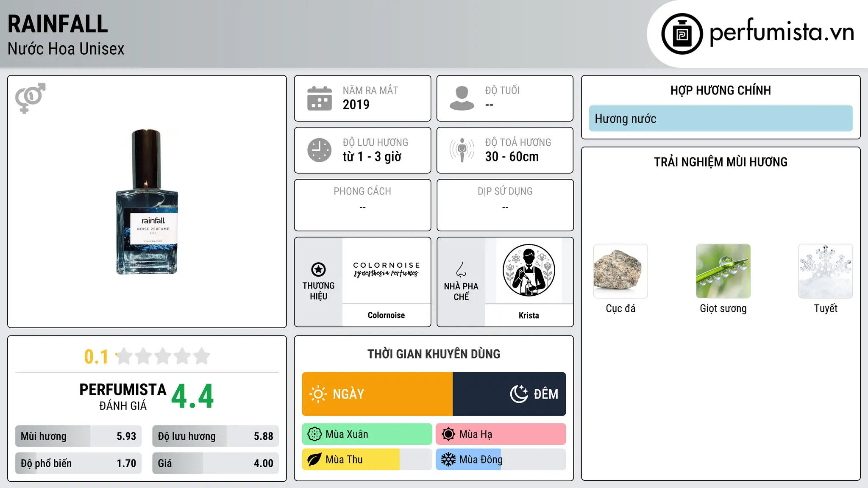View the Krista perfumer portrait
Viewport: 868px width, 488px height.
point(529,270)
